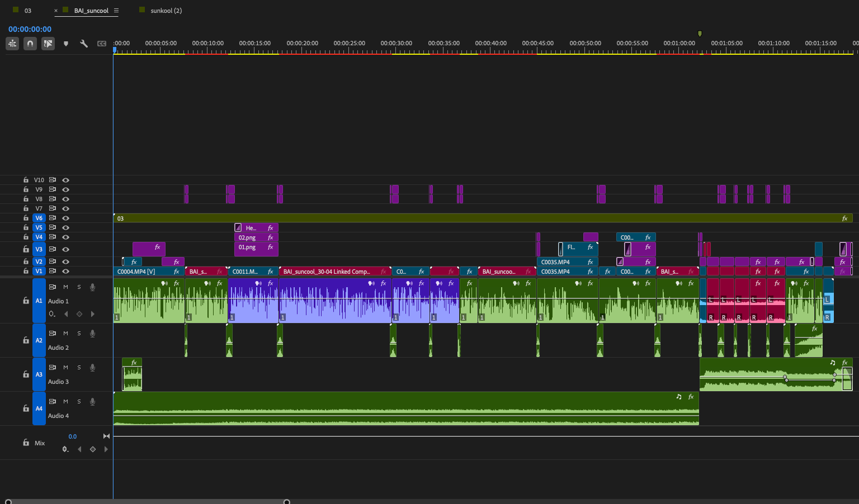Open Timeline Display Settings wrench
Image resolution: width=859 pixels, height=504 pixels.
(x=84, y=44)
